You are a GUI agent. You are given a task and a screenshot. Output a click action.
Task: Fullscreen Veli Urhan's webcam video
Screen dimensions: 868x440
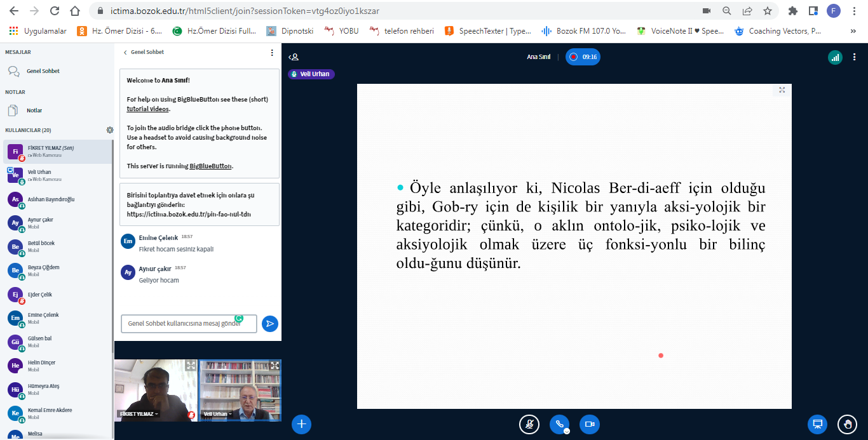(x=275, y=366)
